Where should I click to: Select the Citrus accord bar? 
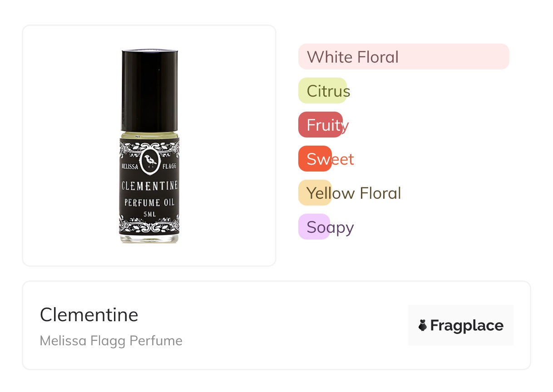[323, 91]
